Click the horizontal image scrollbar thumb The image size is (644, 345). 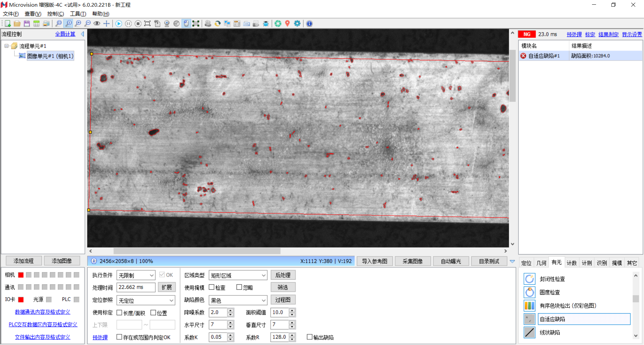click(x=197, y=251)
